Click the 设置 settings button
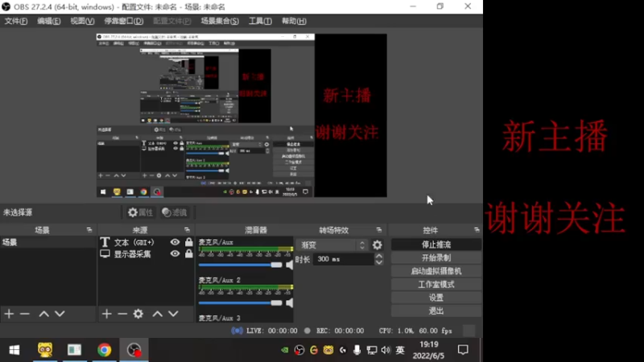The image size is (644, 362). click(436, 298)
